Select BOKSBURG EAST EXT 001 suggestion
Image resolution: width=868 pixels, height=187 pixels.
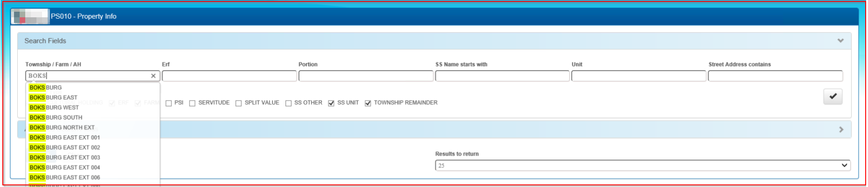[x=64, y=137]
